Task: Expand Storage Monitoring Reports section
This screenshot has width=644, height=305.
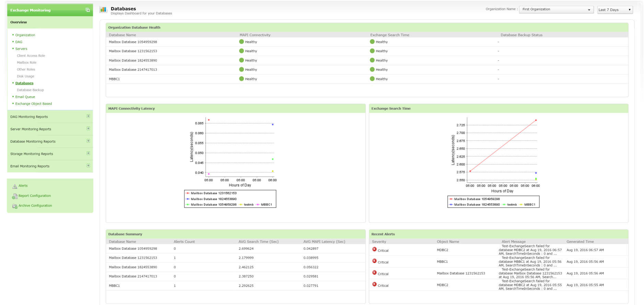Action: pos(88,153)
